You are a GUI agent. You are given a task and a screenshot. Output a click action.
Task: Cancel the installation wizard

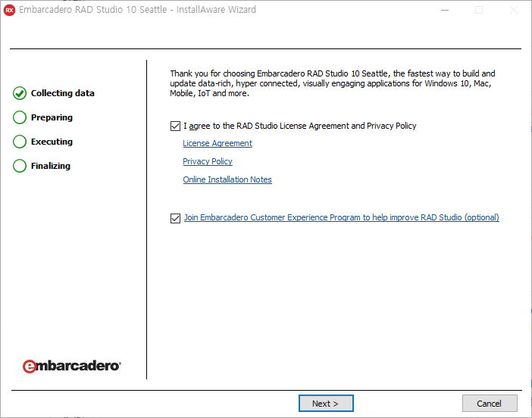tap(490, 404)
